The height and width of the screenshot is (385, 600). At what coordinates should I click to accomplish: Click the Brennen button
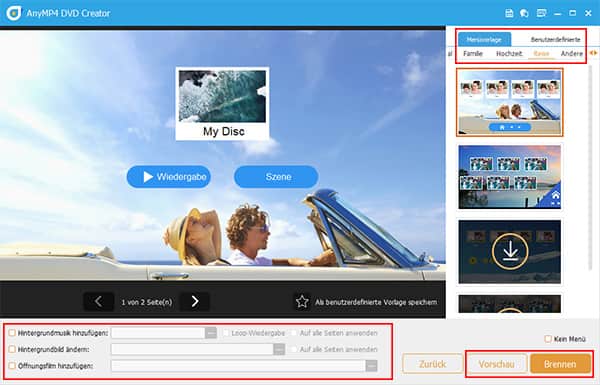coord(560,364)
